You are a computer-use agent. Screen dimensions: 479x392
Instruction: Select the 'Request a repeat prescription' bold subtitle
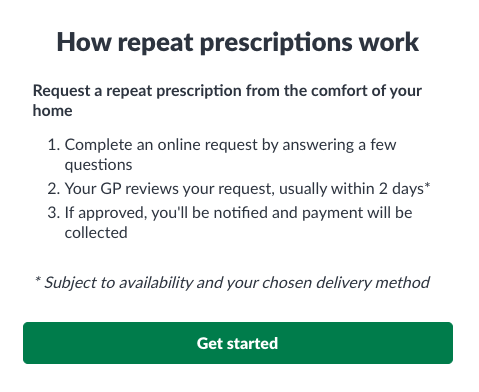(227, 100)
